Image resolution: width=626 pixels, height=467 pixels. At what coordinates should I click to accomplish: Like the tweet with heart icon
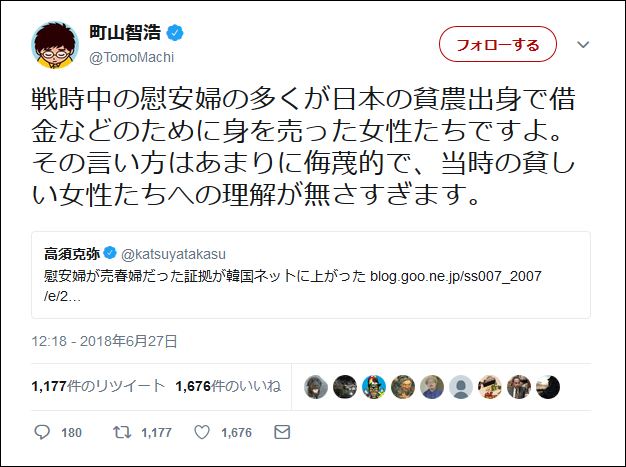click(x=202, y=432)
